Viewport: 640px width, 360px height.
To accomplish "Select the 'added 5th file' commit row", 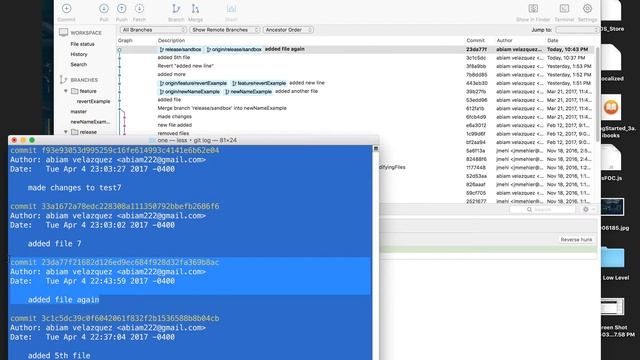I will [355, 58].
